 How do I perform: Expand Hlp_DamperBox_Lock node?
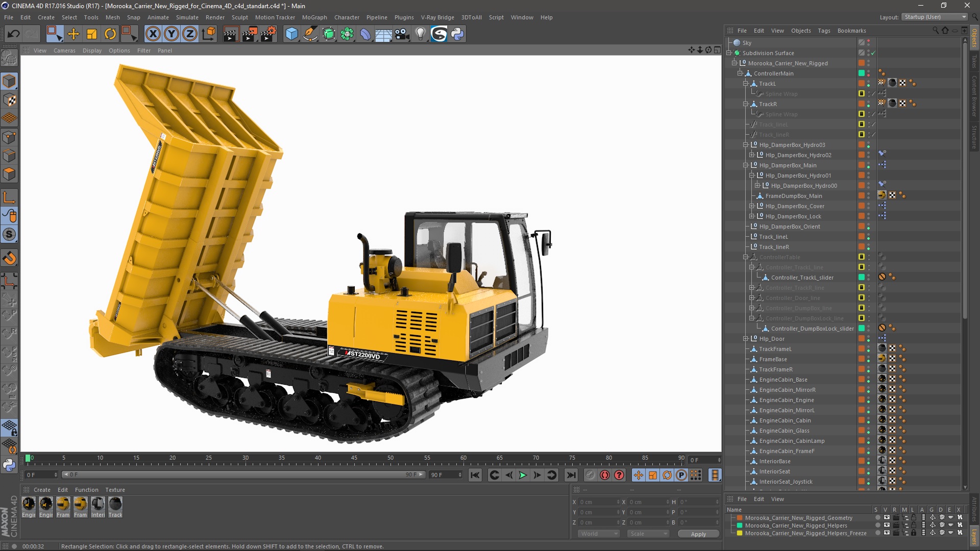(x=751, y=216)
